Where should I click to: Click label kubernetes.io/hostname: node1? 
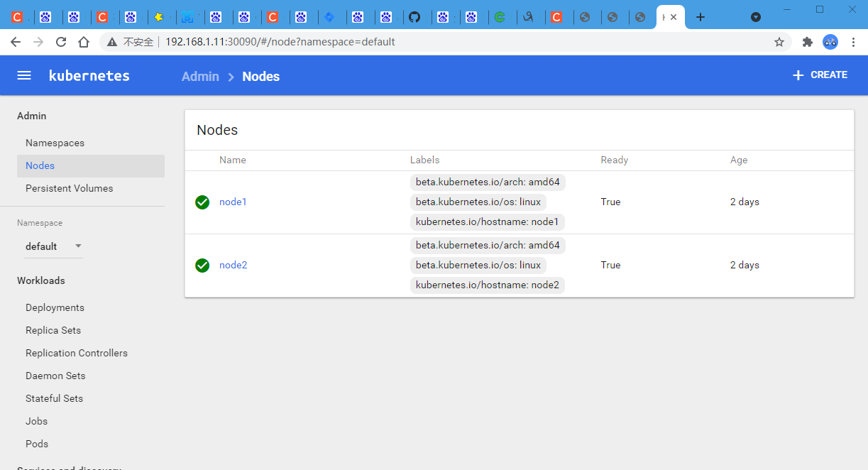487,222
